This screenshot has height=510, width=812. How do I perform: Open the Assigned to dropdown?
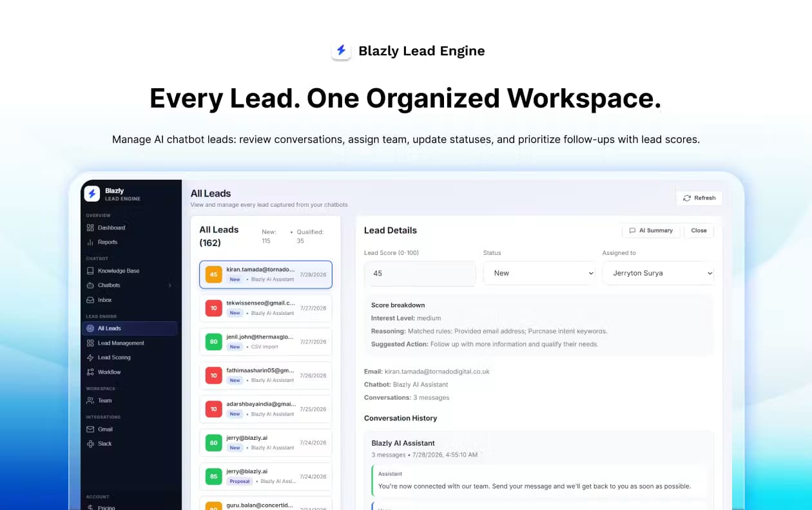(658, 273)
